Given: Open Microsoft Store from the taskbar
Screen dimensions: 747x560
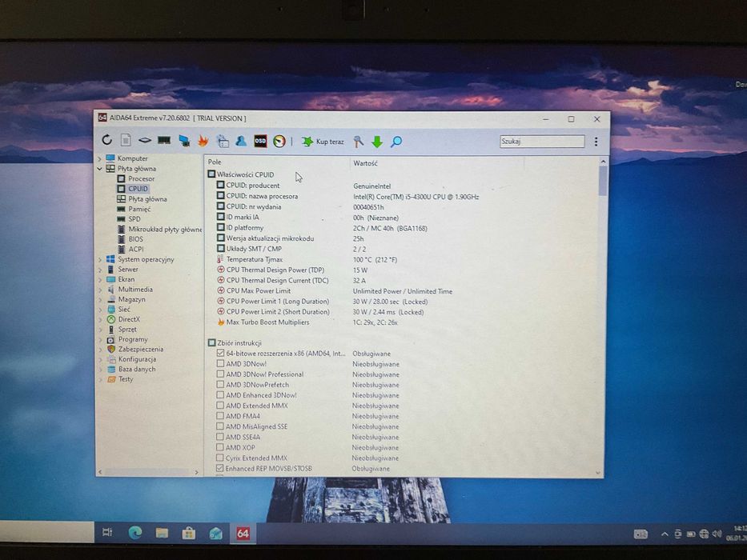Looking at the screenshot, I should 189,534.
